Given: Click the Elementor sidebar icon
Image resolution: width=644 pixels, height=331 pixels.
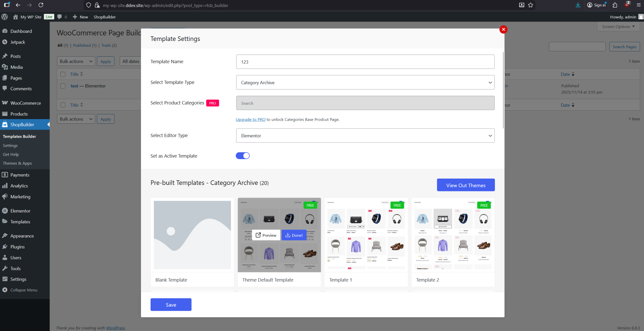Looking at the screenshot, I should (5, 211).
